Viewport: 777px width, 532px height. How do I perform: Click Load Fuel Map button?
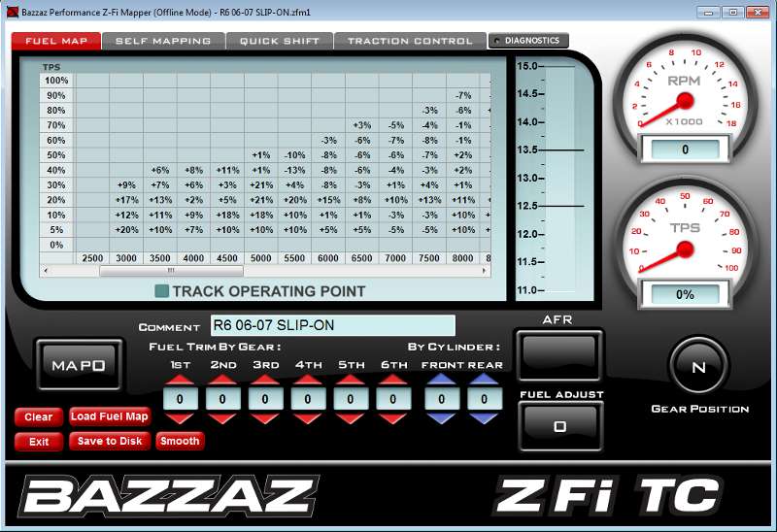click(x=110, y=416)
